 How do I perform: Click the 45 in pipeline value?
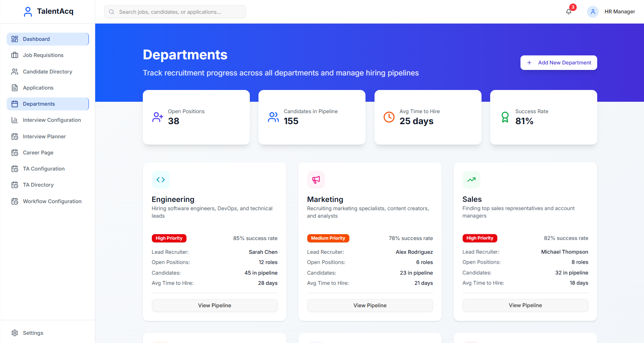[261, 273]
